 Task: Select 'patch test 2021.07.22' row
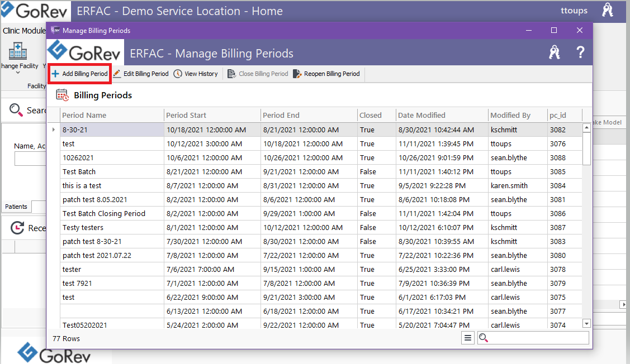tap(315, 255)
